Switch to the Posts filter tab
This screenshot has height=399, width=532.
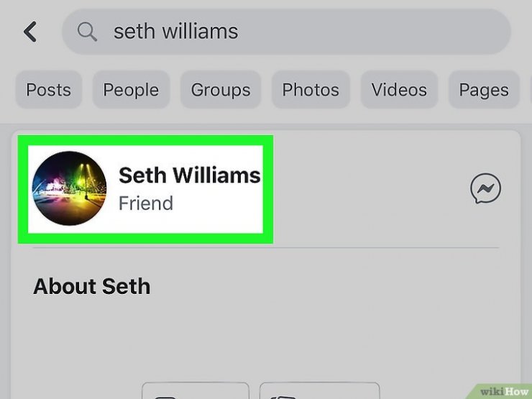coord(48,90)
